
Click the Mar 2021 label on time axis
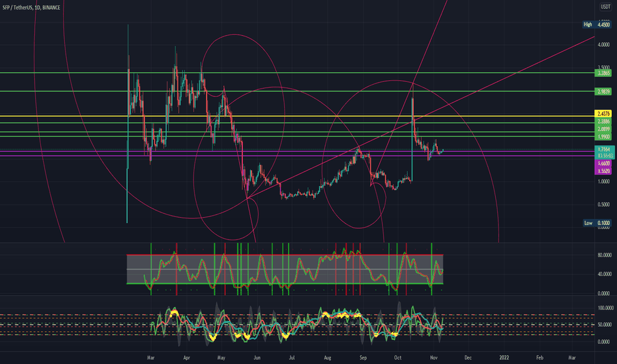(x=150, y=357)
